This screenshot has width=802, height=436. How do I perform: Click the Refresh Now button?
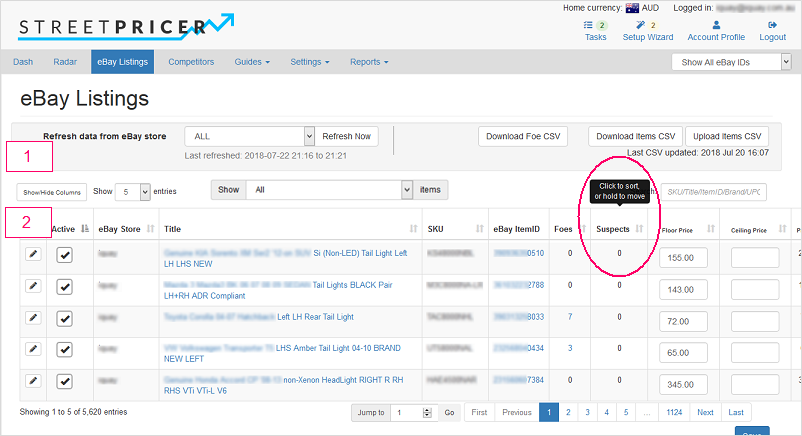pyautogui.click(x=347, y=136)
